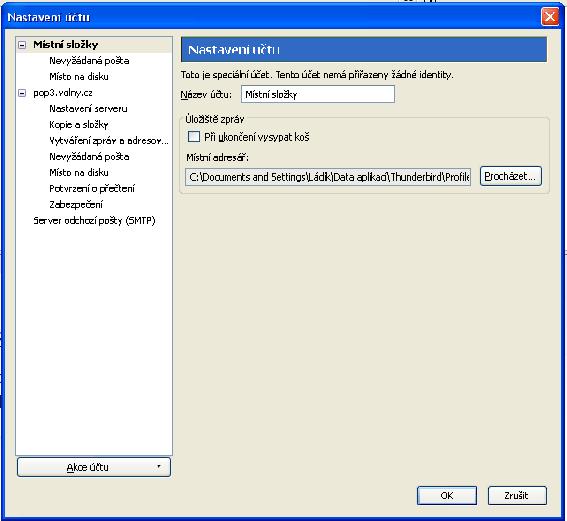
Task: Open Kopie a složky settings page
Action: pyautogui.click(x=79, y=125)
